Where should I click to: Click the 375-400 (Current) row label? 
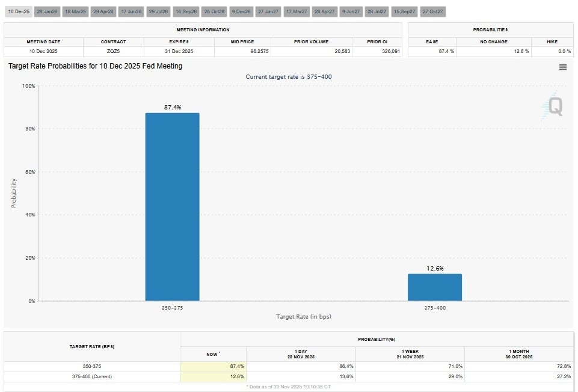coord(92,376)
